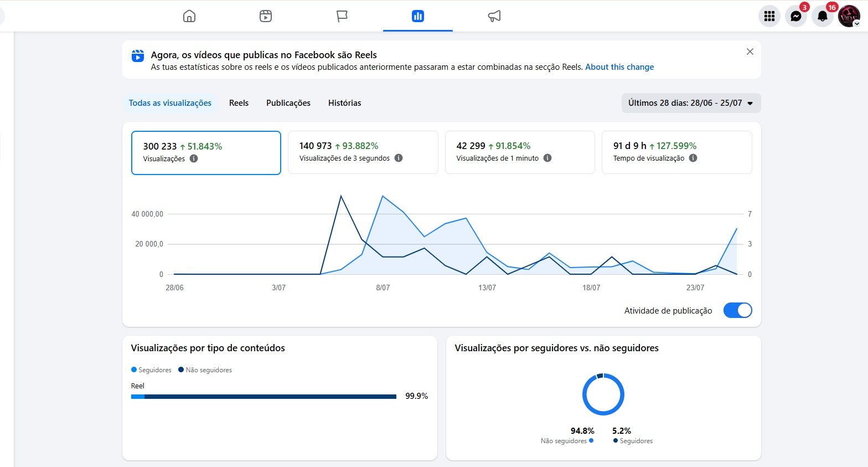Open the apps grid menu icon

pyautogui.click(x=769, y=17)
